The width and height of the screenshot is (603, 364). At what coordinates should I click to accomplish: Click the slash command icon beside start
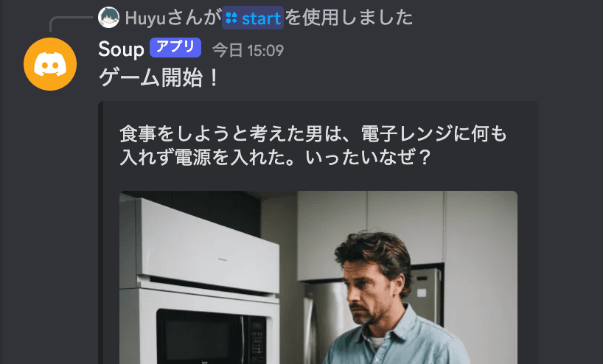tap(231, 18)
